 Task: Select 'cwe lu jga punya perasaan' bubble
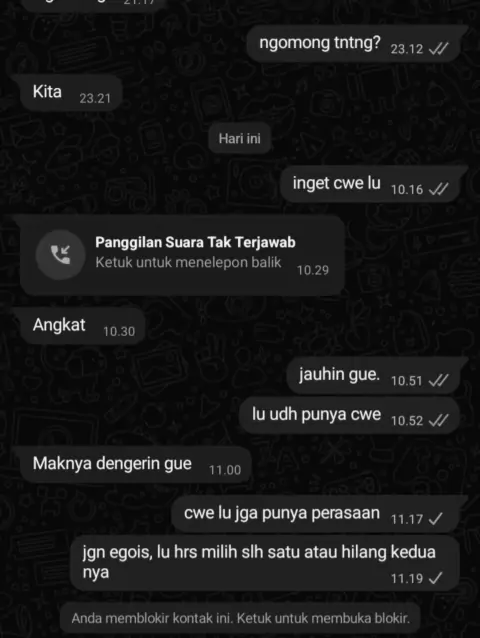[316, 514]
